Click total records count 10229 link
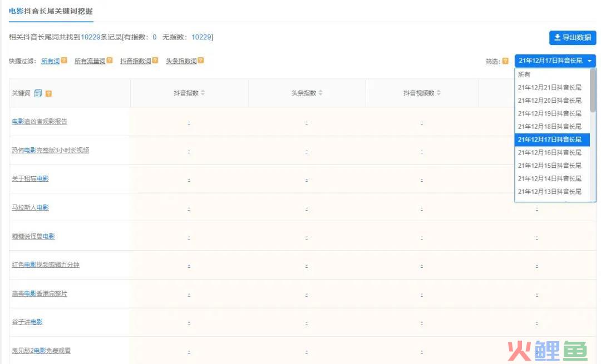The image size is (601, 364). coord(91,37)
